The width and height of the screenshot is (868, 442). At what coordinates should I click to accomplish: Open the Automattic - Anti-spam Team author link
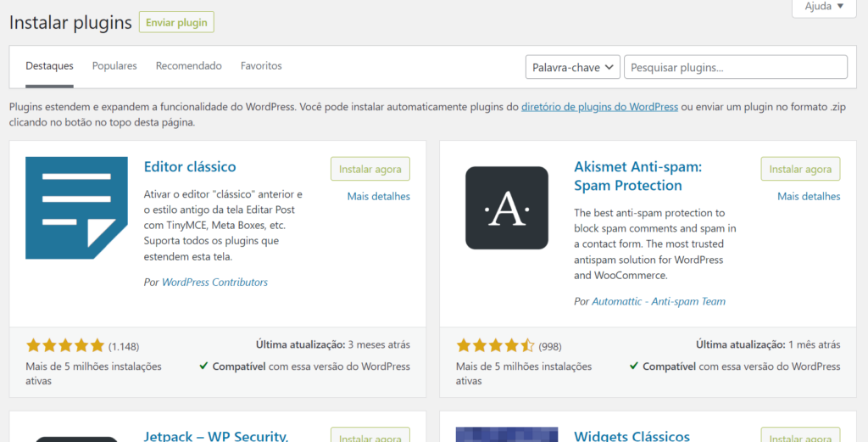(x=659, y=301)
